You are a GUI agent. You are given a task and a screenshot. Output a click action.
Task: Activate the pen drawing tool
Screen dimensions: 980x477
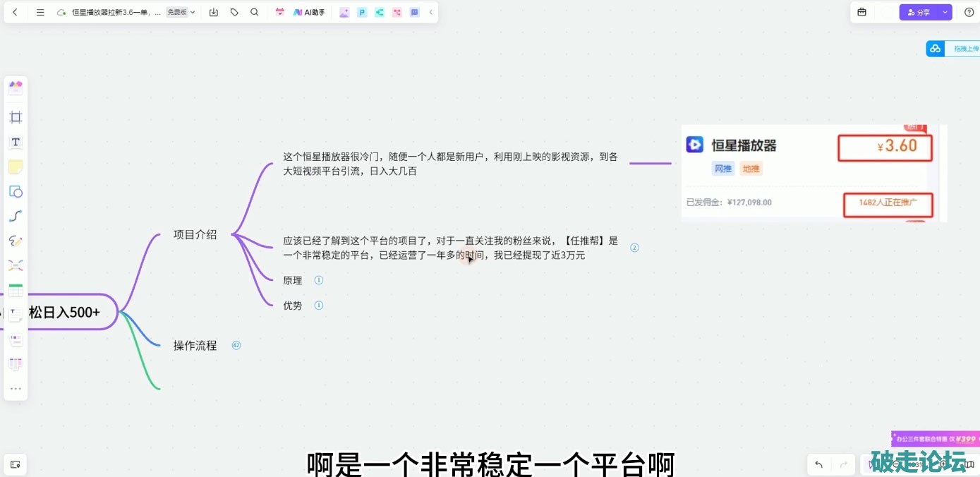click(16, 241)
